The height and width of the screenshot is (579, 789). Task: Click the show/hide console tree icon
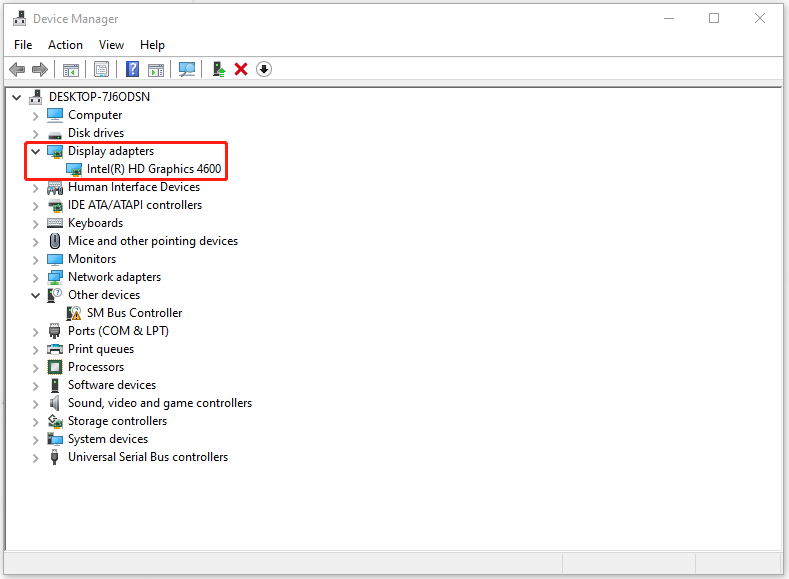click(71, 69)
